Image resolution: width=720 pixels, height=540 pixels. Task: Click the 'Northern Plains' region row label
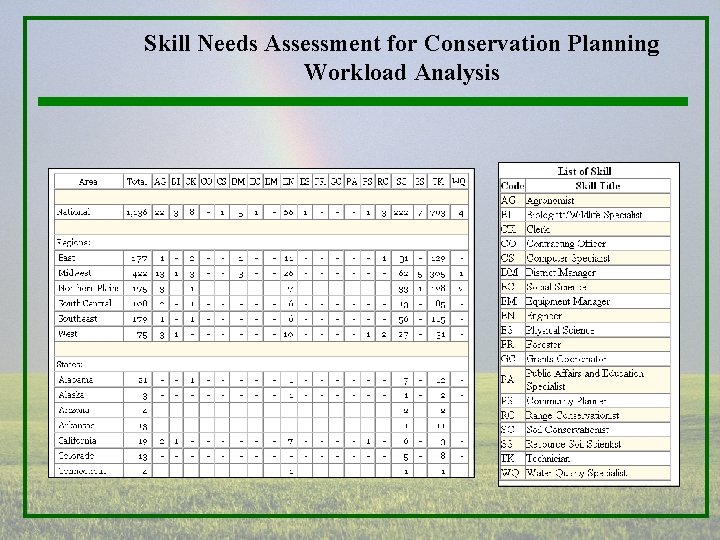(x=88, y=288)
